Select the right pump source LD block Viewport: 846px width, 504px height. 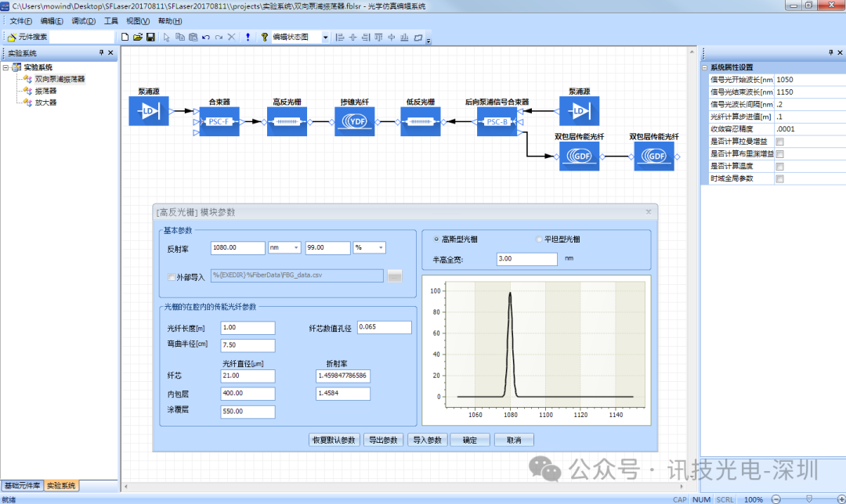579,111
